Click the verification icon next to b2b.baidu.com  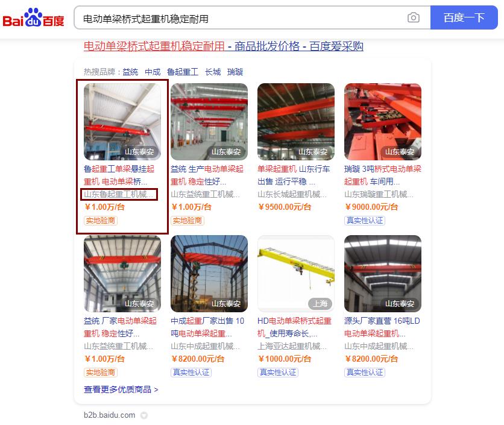click(144, 415)
